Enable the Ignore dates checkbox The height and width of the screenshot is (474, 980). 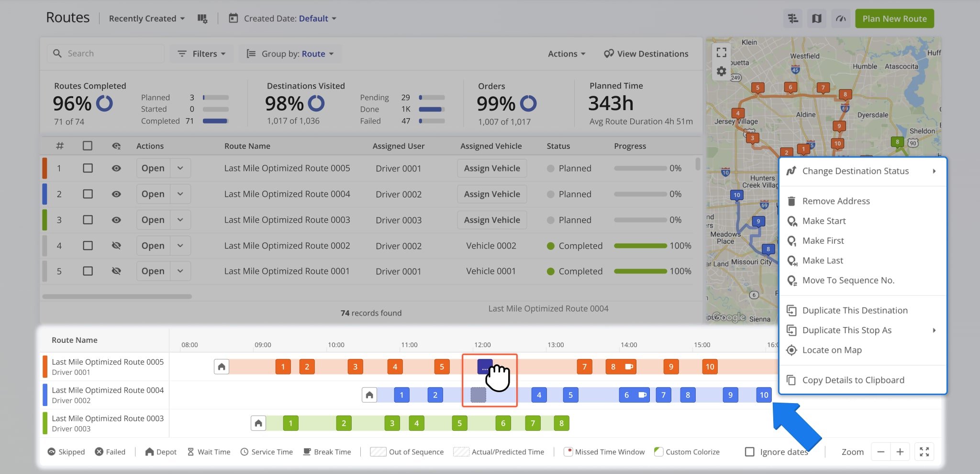click(749, 451)
